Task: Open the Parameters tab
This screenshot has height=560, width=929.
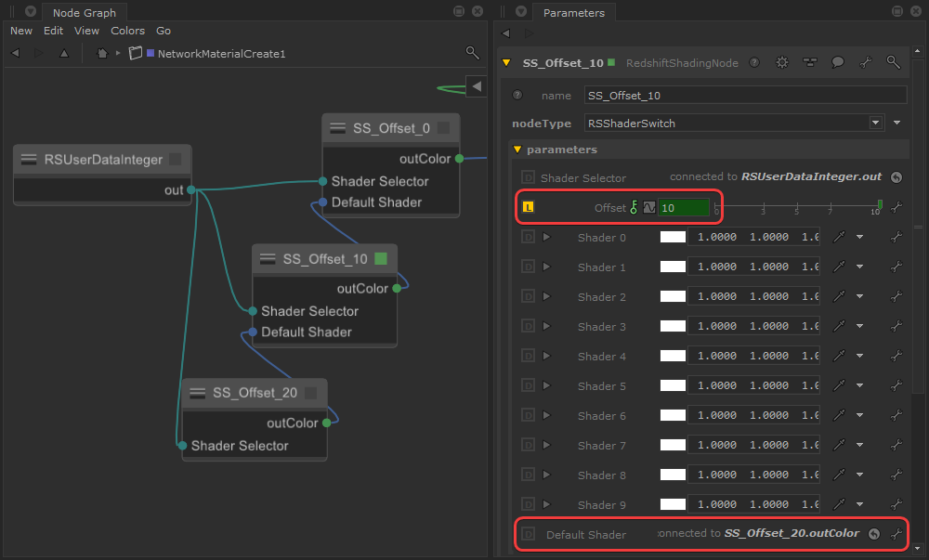Action: coord(573,12)
